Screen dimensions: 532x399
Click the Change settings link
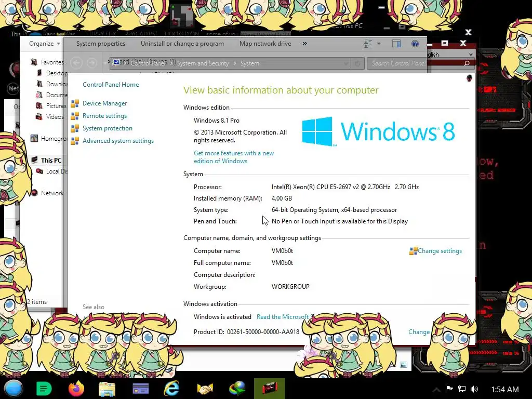coord(440,251)
